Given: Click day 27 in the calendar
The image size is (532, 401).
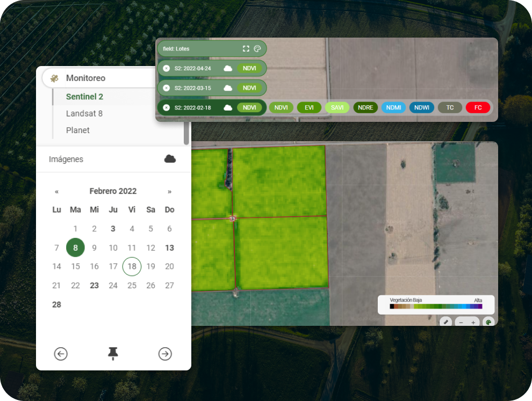Looking at the screenshot, I should point(170,286).
